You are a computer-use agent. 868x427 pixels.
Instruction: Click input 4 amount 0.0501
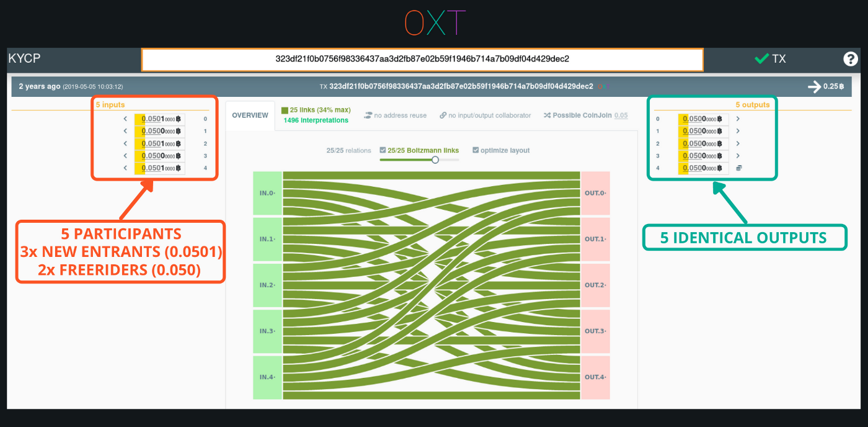[161, 168]
